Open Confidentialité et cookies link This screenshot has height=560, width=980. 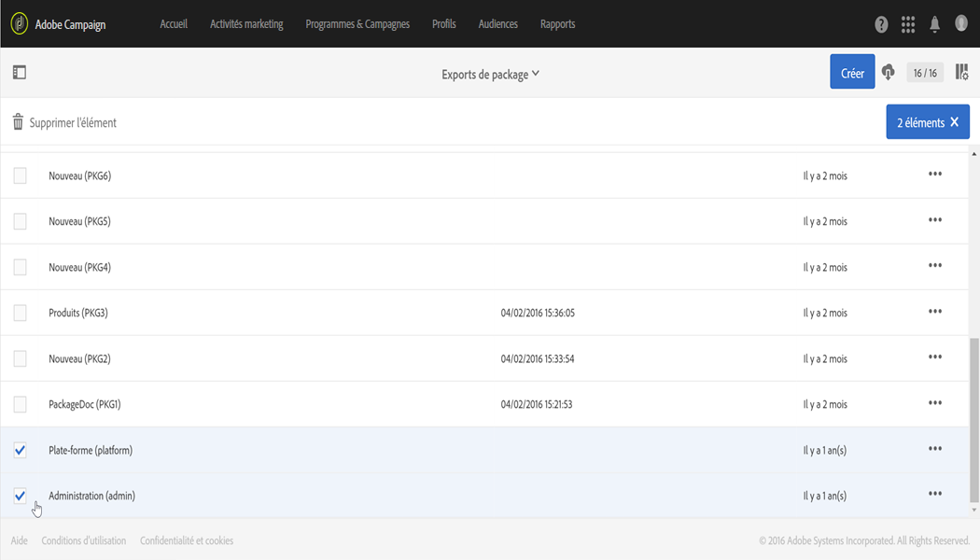187,540
